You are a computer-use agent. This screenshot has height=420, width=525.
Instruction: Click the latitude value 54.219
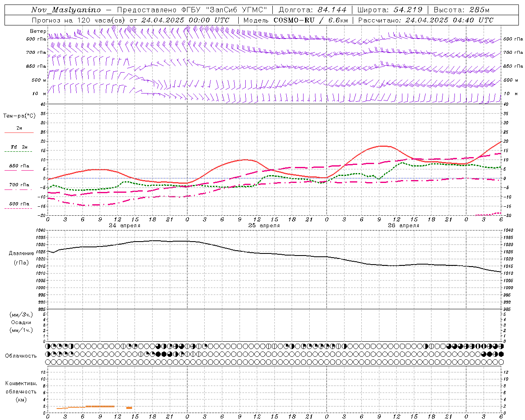point(408,10)
